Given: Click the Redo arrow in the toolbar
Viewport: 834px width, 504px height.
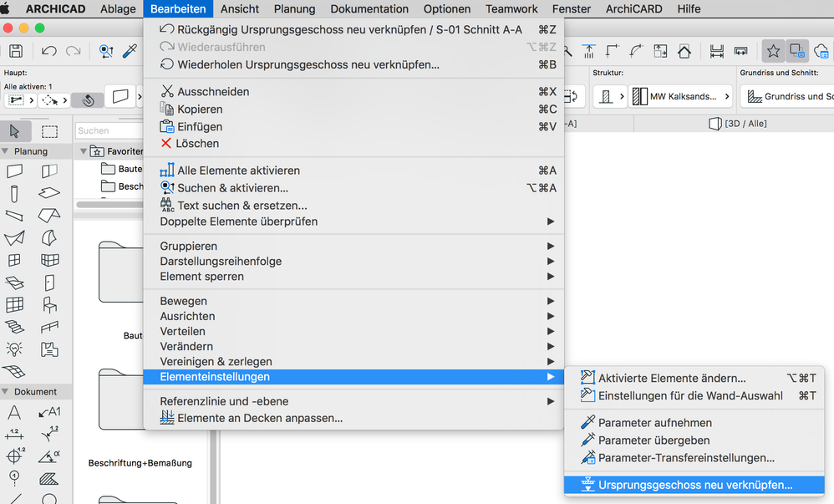Looking at the screenshot, I should coord(73,51).
